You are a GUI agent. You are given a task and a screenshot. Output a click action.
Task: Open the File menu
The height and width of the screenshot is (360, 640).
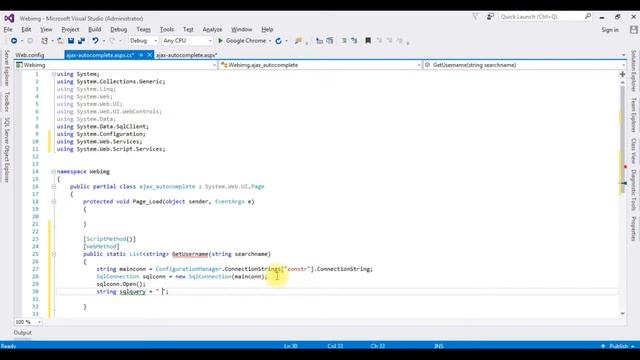pyautogui.click(x=8, y=29)
